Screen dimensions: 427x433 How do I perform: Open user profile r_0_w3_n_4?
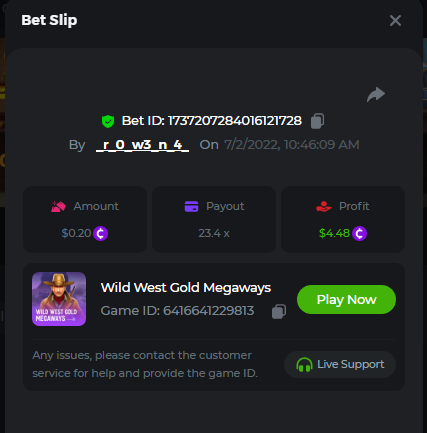142,145
